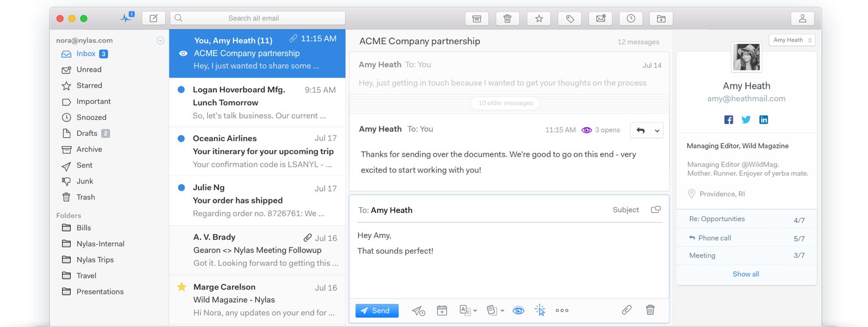Open Logan Hoverboard Lunch Tomorrow email
The image size is (868, 327).
point(257,103)
